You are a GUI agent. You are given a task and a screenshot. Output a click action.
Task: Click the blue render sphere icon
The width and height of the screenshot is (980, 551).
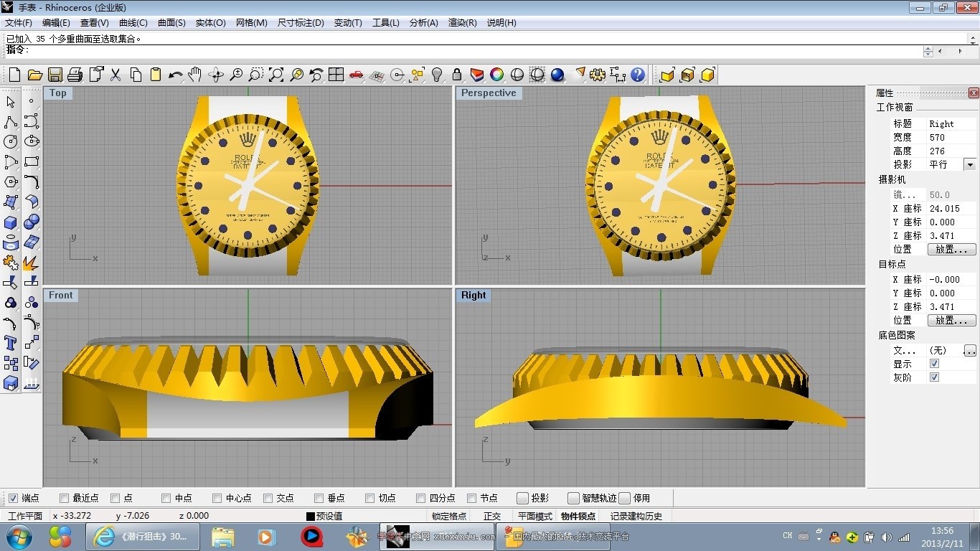point(557,75)
